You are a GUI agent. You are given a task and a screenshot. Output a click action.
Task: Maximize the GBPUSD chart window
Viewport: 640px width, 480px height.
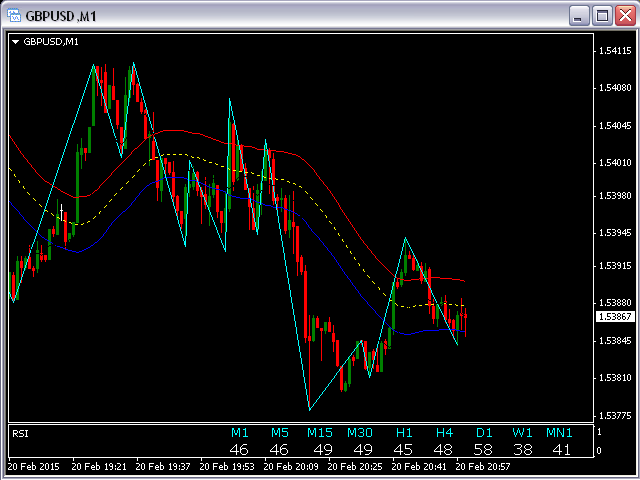click(x=603, y=15)
